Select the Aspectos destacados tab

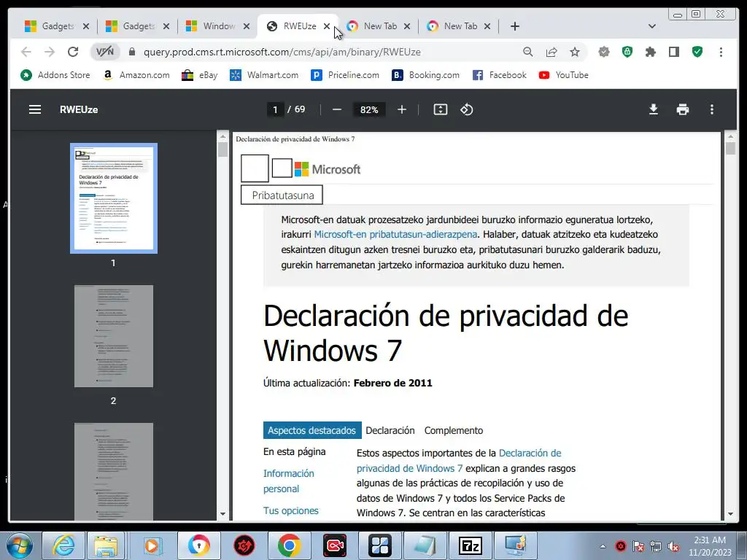click(x=312, y=430)
